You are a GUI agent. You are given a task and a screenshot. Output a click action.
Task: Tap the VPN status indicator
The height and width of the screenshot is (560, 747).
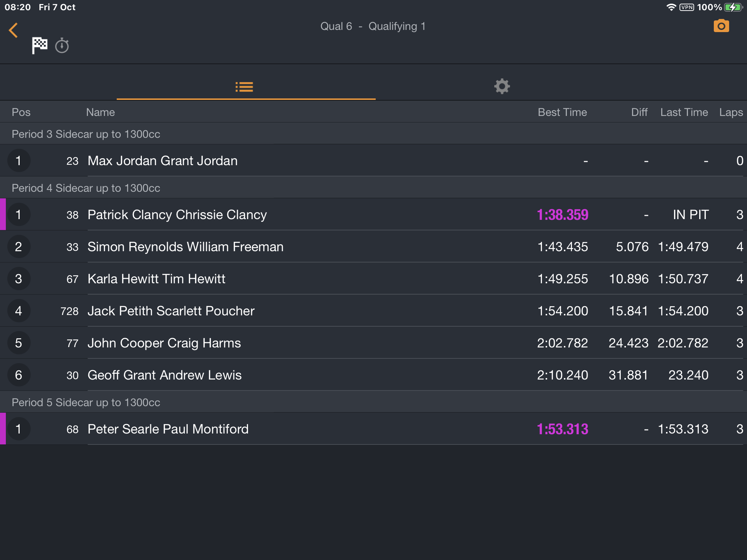point(686,7)
